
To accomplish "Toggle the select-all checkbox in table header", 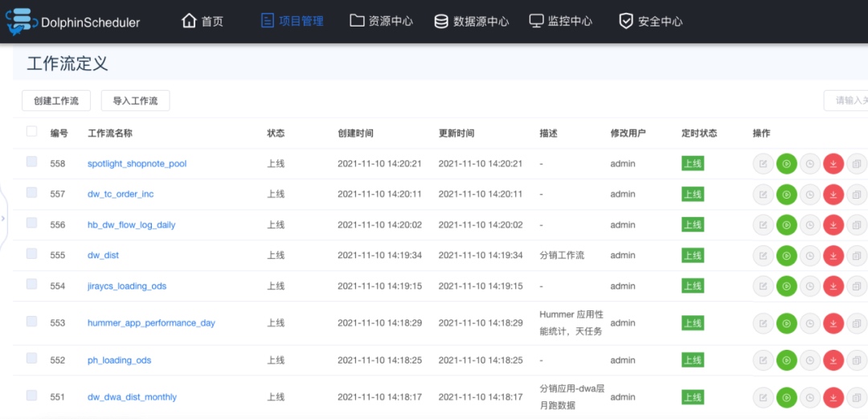I will 31,132.
